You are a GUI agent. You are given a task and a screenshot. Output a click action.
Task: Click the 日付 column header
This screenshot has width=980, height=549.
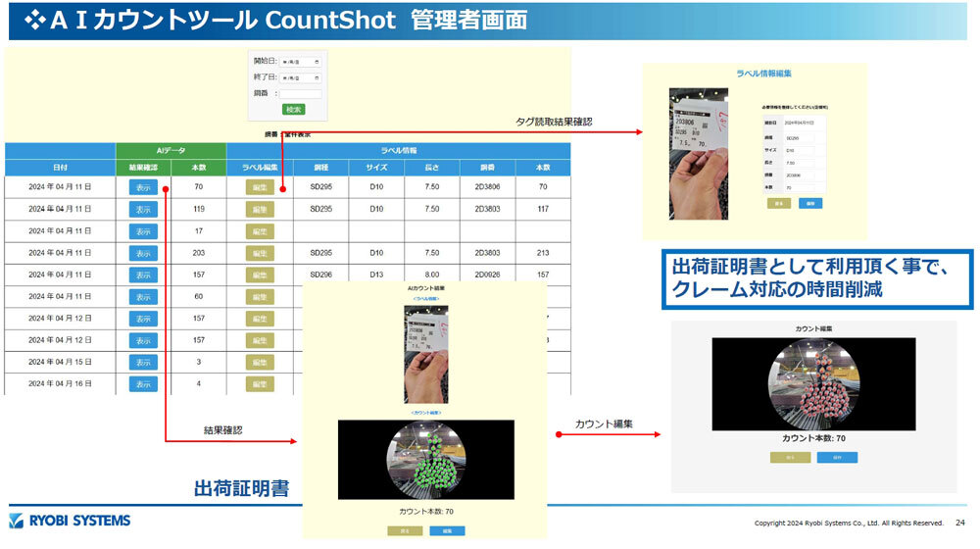click(x=60, y=168)
